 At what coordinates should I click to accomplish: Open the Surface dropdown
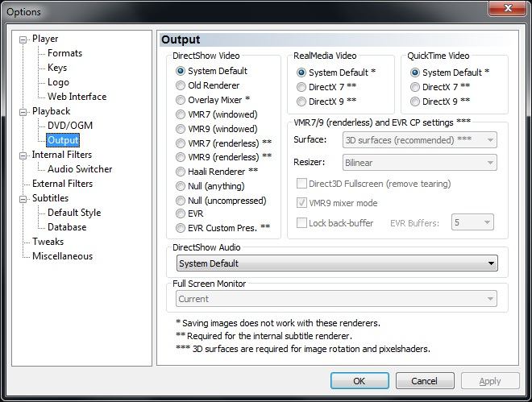tap(420, 140)
